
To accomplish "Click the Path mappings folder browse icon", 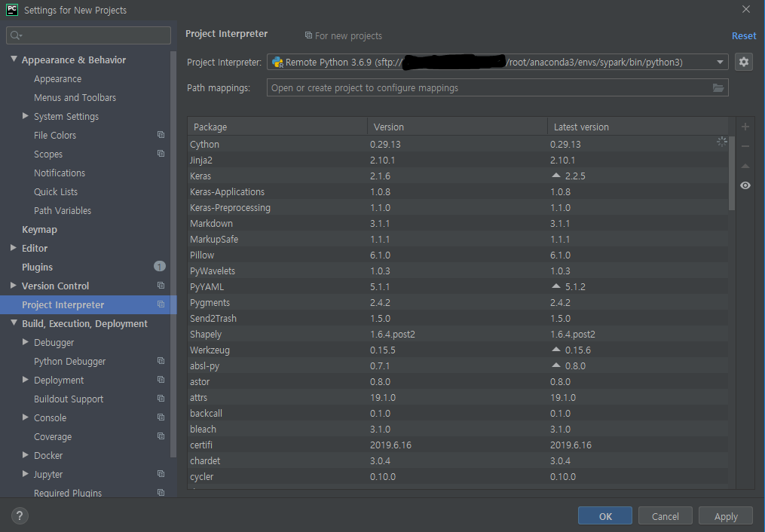I will click(x=718, y=87).
